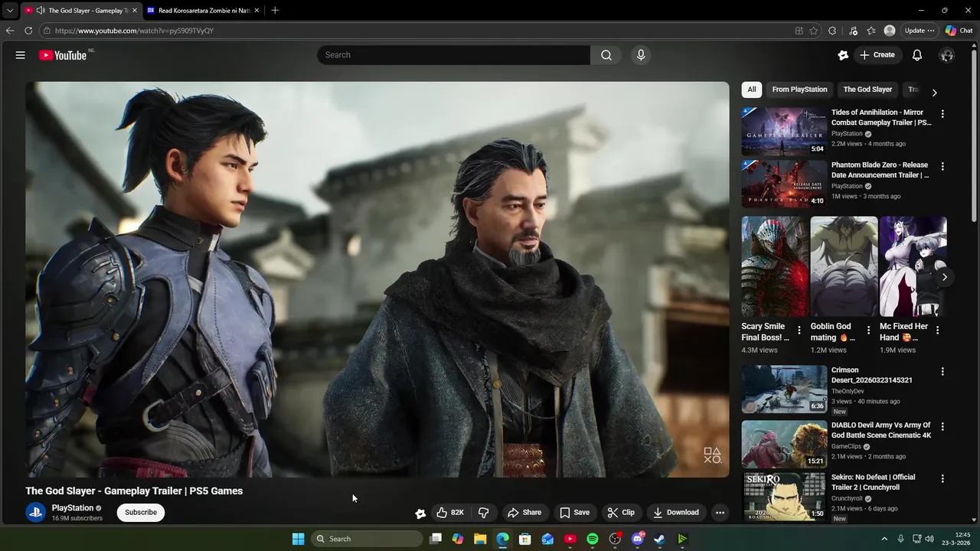Viewport: 980px width, 551px height.
Task: Open options for Phantom Blade Zero video
Action: [x=942, y=166]
